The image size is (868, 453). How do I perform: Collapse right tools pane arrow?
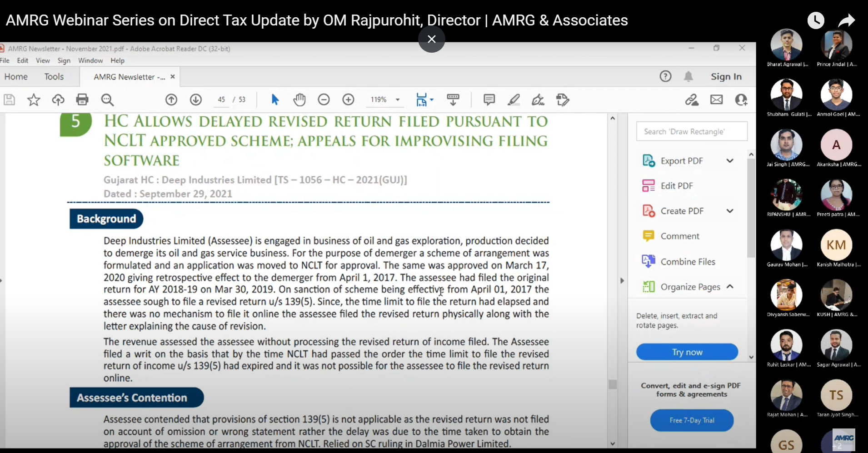click(622, 281)
